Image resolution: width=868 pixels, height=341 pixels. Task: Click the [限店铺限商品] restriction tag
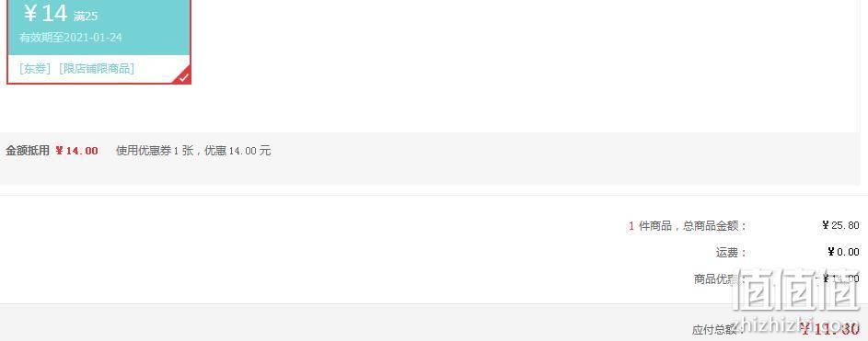point(97,69)
